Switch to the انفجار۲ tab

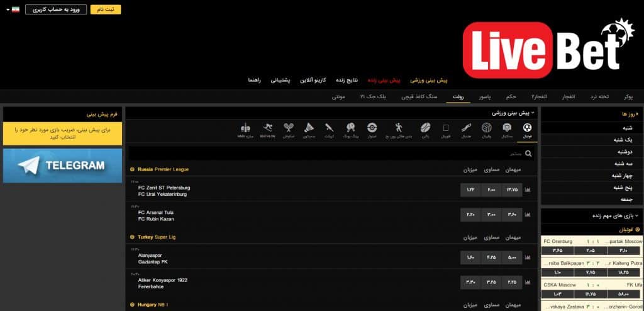(x=539, y=97)
